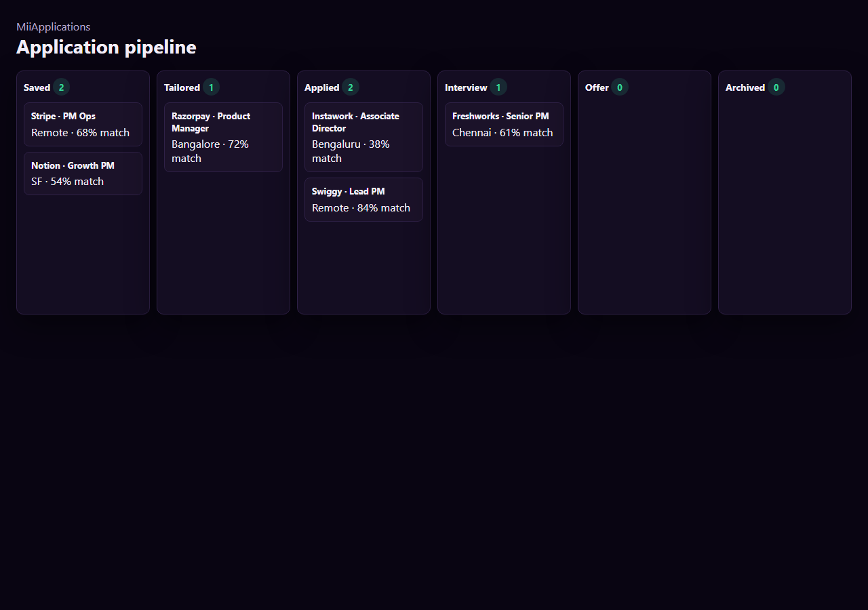Click the Interview count badge
The width and height of the screenshot is (868, 610).
[498, 87]
